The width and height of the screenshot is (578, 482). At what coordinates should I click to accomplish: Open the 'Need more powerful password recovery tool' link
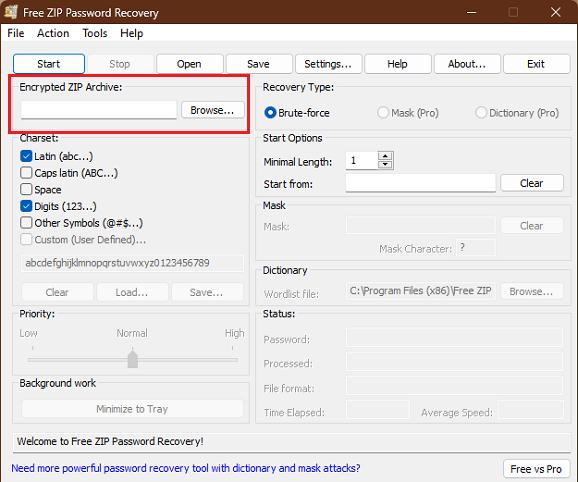point(186,468)
